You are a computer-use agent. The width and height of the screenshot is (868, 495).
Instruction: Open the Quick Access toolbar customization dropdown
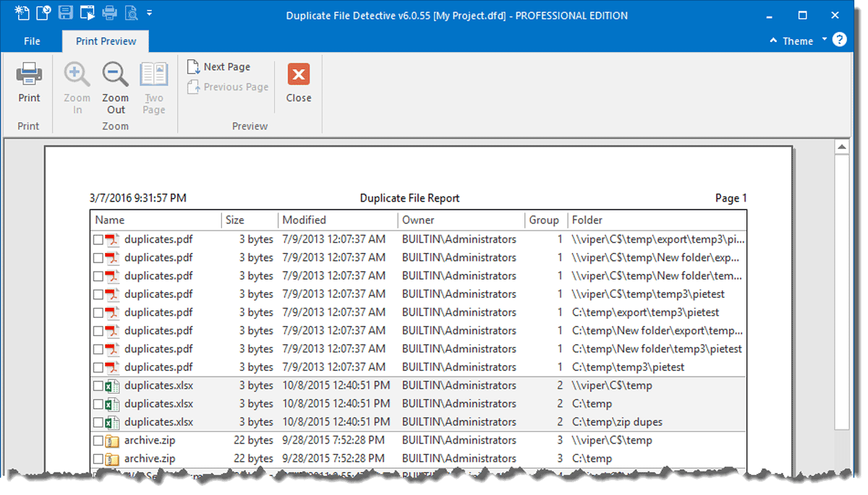[x=150, y=12]
